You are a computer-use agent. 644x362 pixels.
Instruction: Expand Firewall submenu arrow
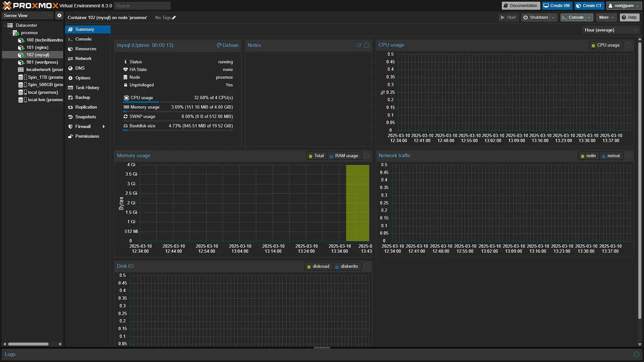pyautogui.click(x=104, y=127)
